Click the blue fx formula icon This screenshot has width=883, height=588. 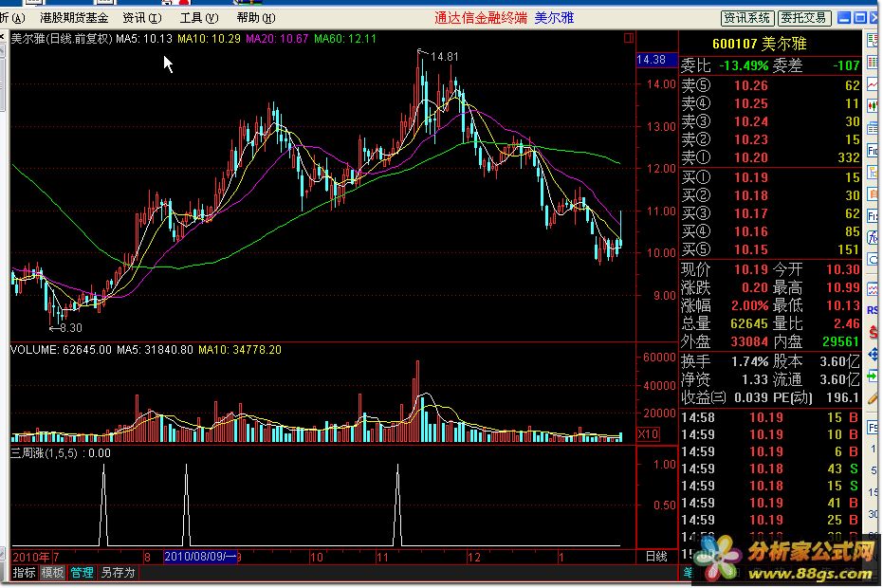click(x=873, y=237)
